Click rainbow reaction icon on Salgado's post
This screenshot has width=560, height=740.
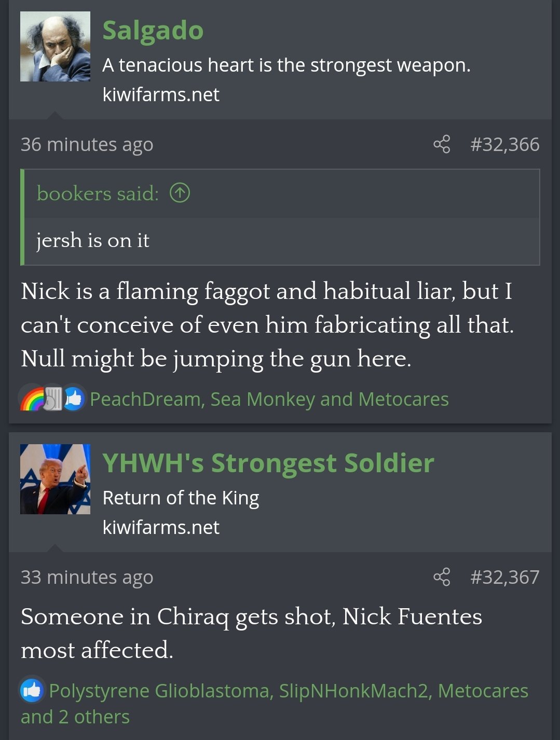tap(32, 399)
